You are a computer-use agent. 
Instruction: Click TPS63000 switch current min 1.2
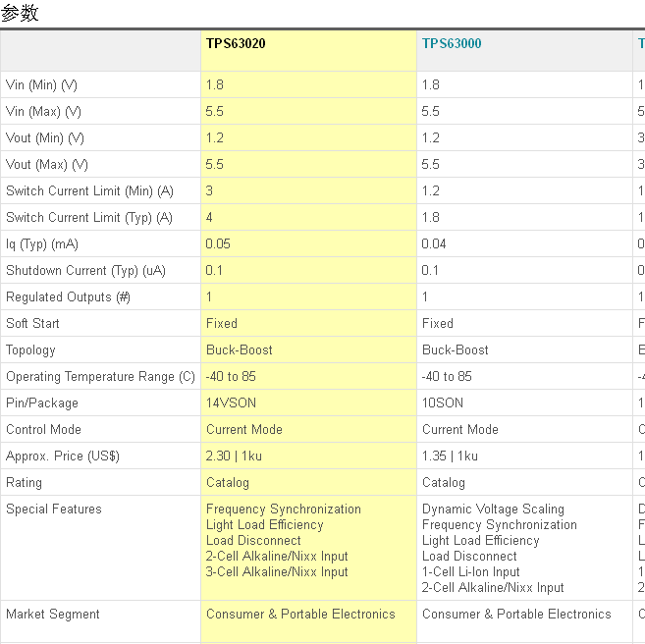[431, 190]
